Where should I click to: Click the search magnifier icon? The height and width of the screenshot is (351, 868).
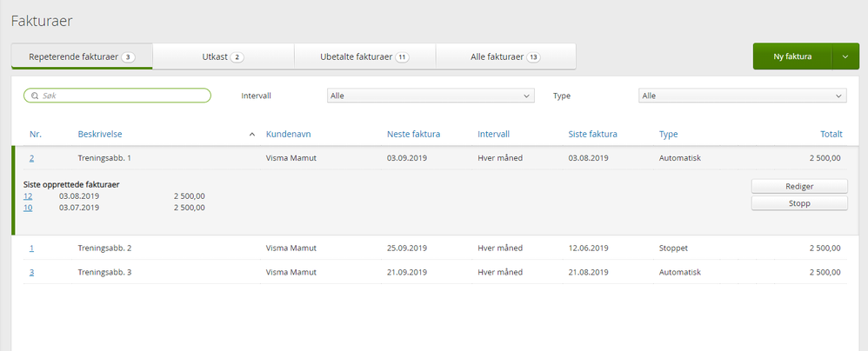coord(34,96)
